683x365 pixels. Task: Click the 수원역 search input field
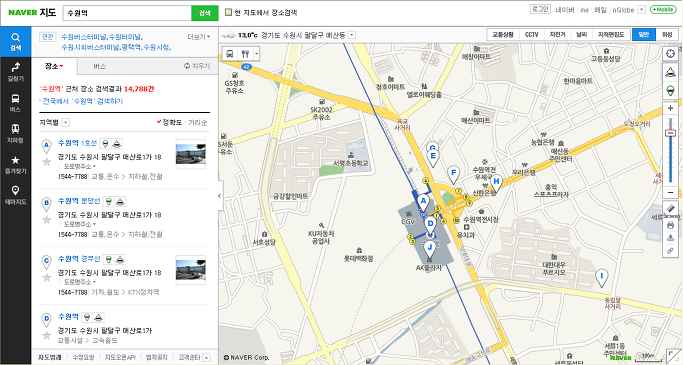tap(127, 13)
